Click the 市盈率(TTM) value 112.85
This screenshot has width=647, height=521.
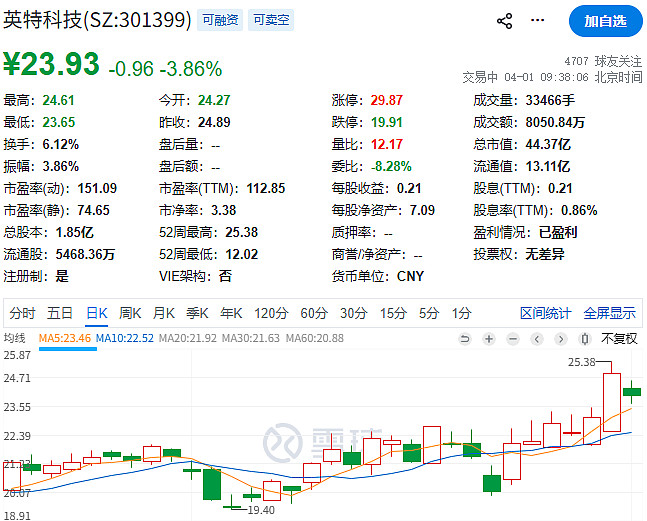coord(266,189)
